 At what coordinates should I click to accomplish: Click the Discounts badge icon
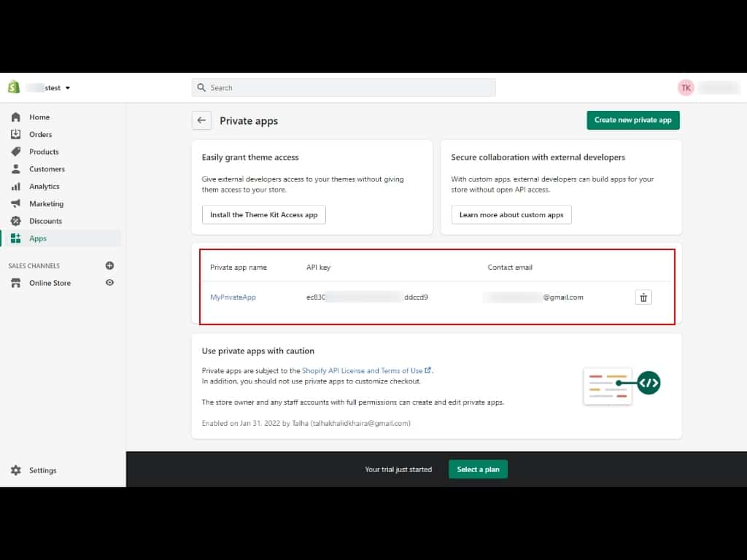[16, 221]
